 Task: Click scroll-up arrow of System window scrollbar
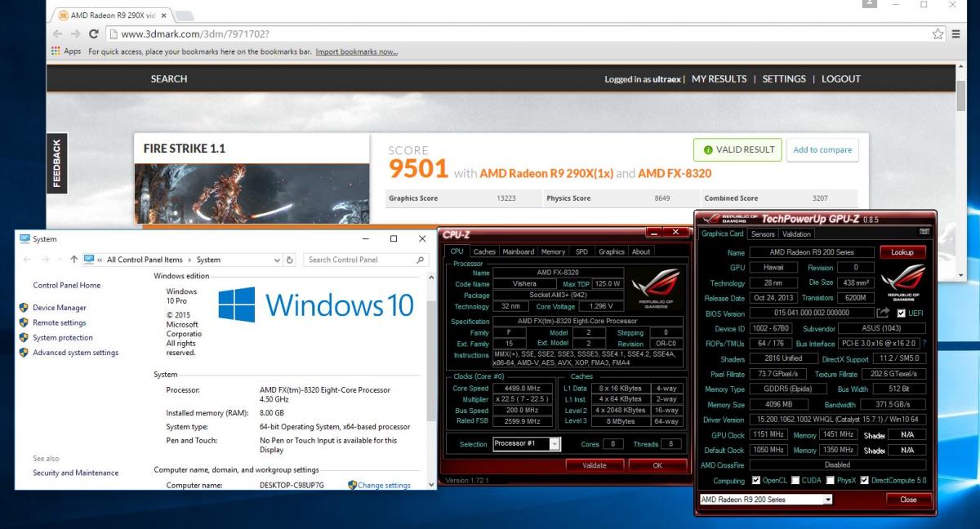click(431, 278)
